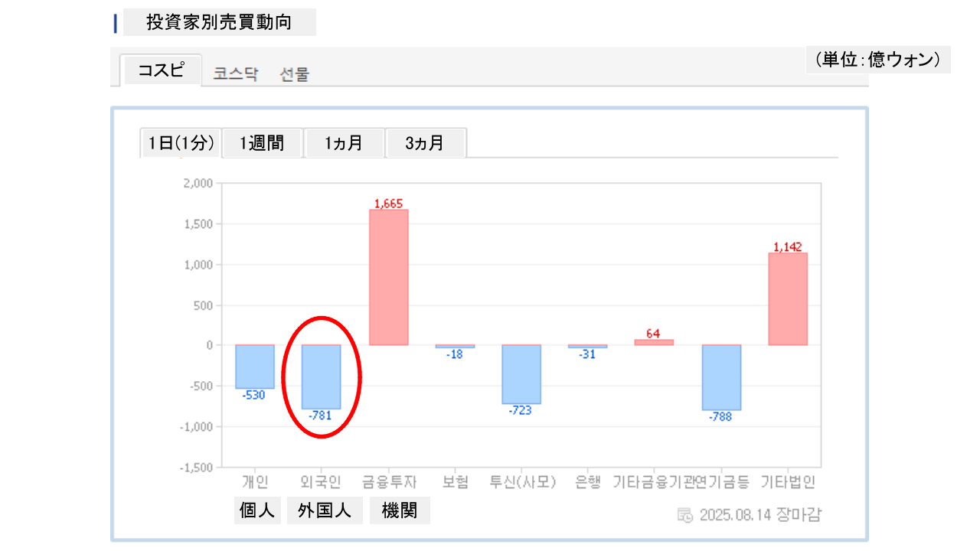Open the 선물 tab

click(x=295, y=74)
